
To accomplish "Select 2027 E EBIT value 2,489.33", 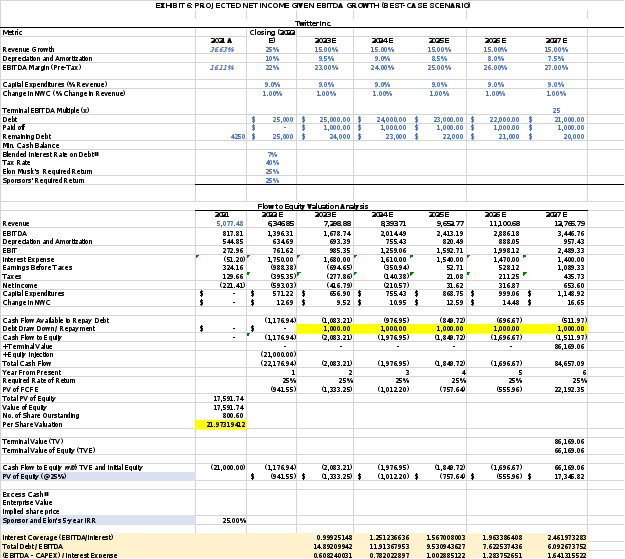I will pos(571,250).
